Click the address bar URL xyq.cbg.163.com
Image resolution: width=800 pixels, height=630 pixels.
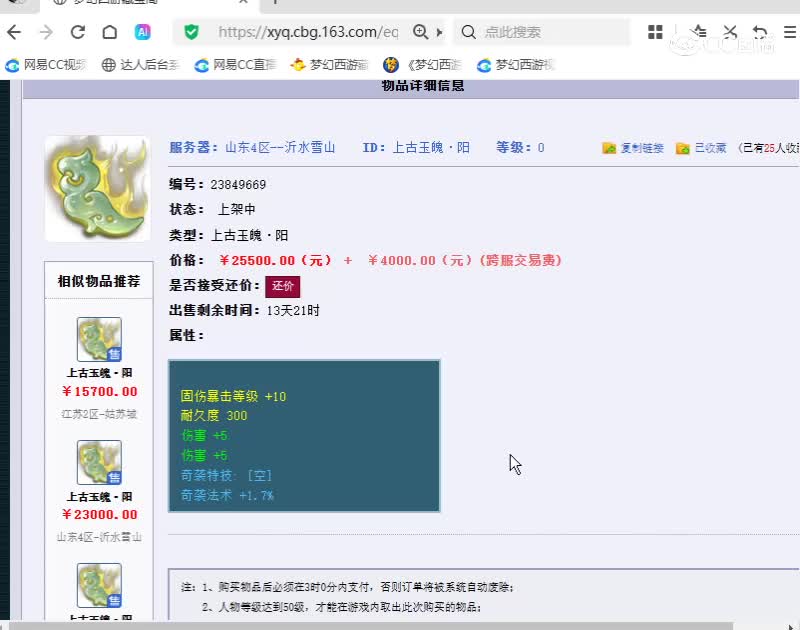pyautogui.click(x=308, y=32)
